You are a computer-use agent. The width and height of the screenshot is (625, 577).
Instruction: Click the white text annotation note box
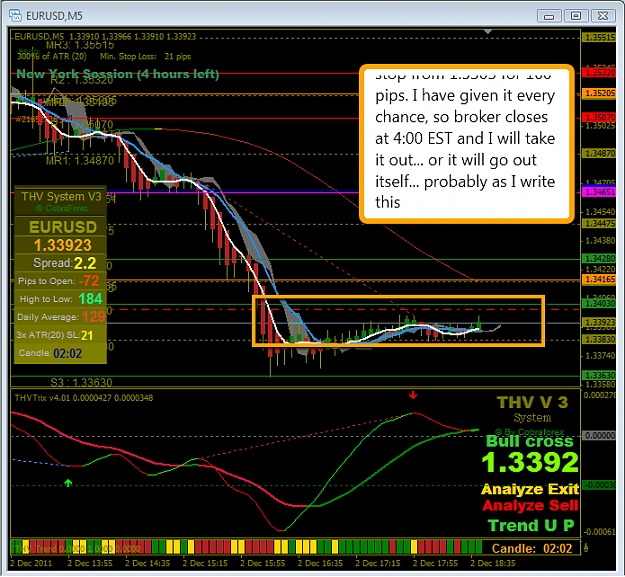point(467,143)
